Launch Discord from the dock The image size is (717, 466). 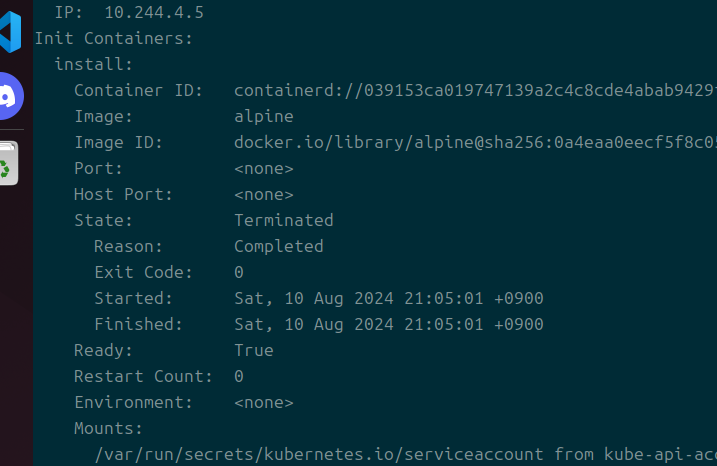(x=10, y=95)
